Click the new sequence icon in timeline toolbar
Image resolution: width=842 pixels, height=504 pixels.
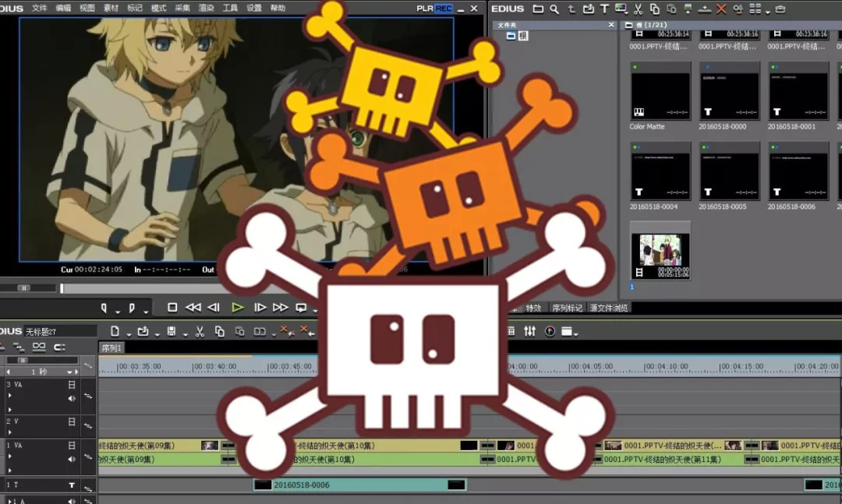coord(115,332)
